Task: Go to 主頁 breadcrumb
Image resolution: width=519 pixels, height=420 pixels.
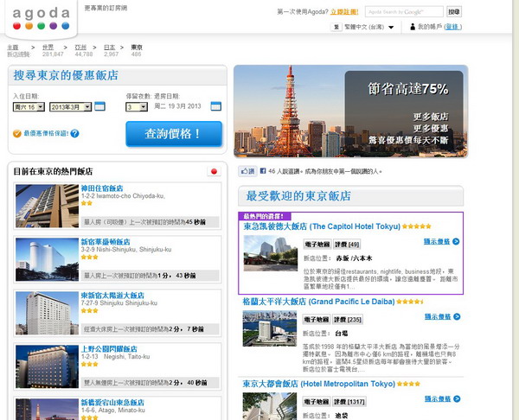Action: 13,48
